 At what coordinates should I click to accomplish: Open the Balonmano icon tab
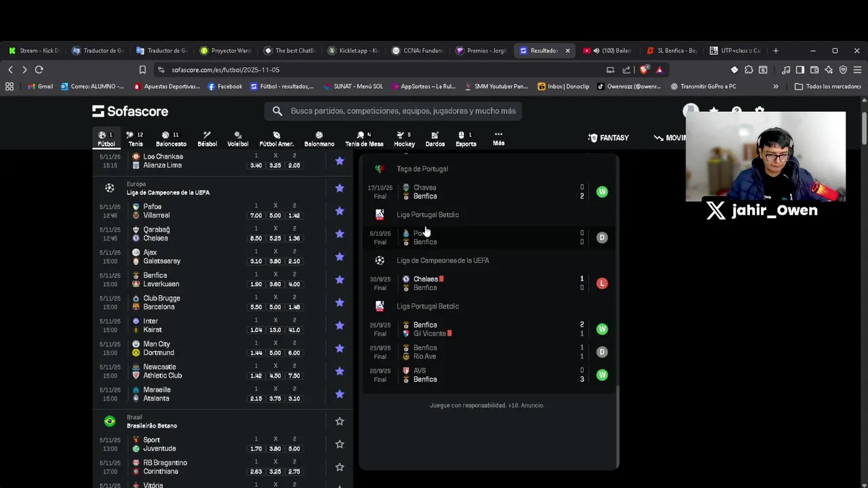pyautogui.click(x=319, y=139)
